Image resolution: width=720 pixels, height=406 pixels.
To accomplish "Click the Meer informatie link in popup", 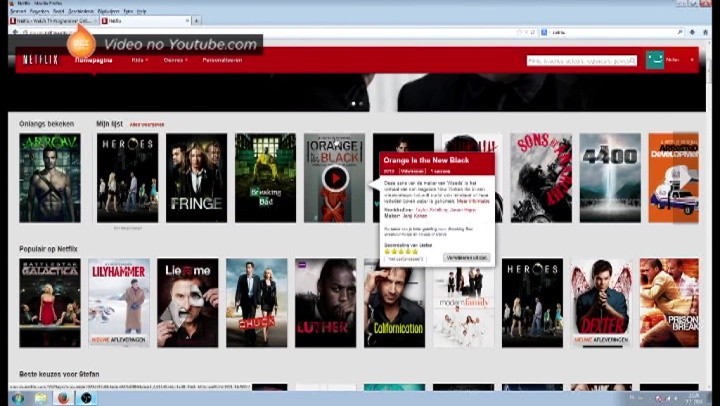I will (473, 201).
